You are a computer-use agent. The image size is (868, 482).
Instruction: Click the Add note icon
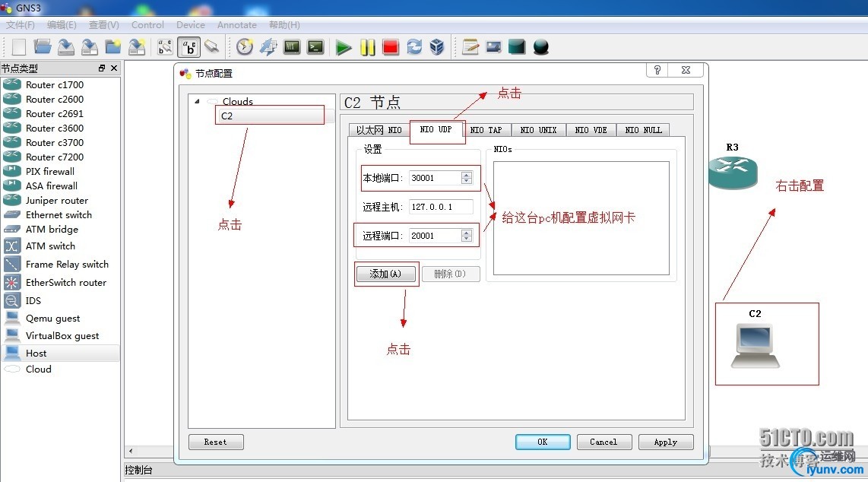click(x=470, y=47)
